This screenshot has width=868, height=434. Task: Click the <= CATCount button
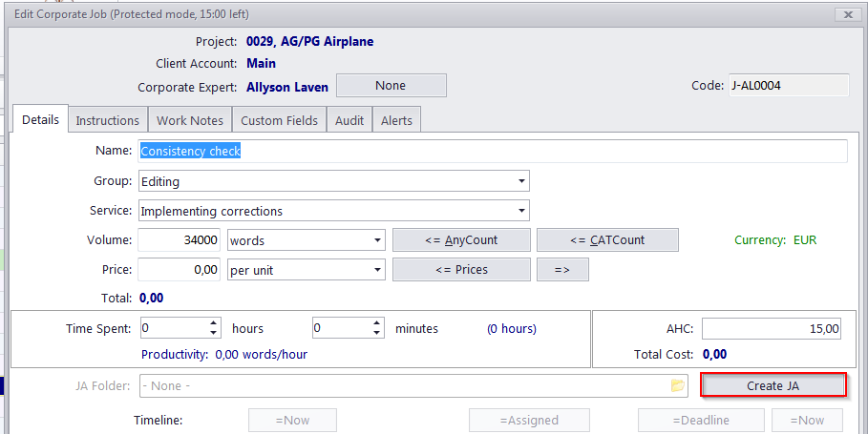coord(607,240)
